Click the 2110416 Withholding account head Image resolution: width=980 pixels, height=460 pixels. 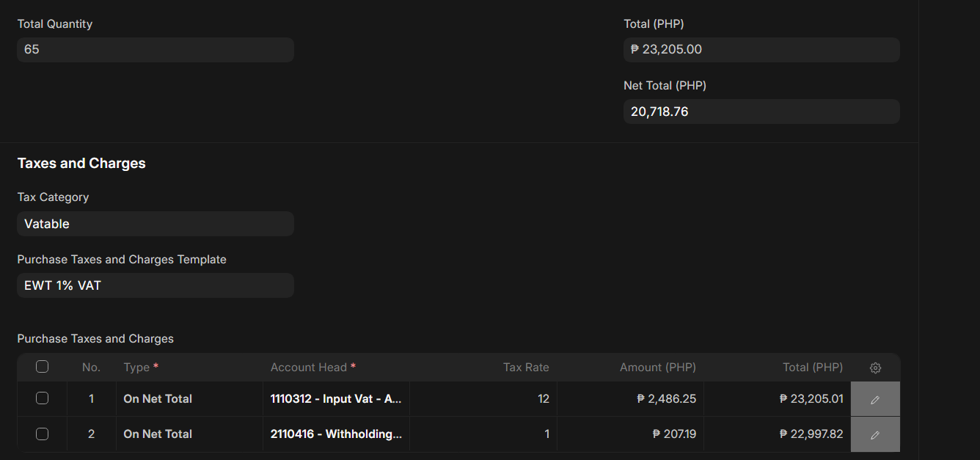point(336,434)
